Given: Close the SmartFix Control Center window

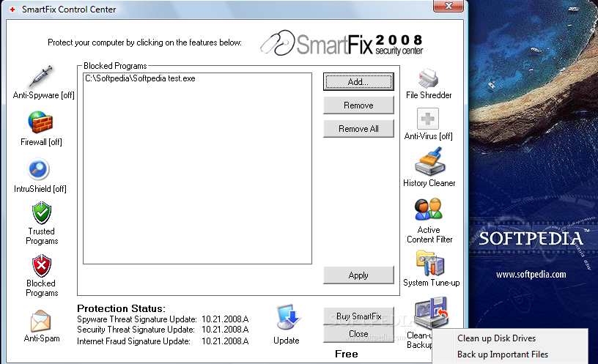Looking at the screenshot, I should click(448, 6).
